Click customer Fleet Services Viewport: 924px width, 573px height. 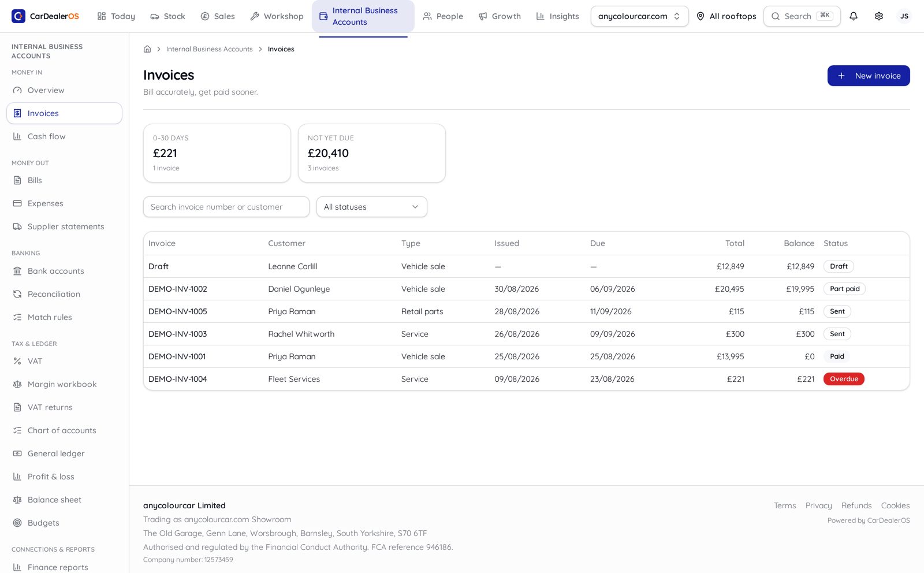tap(294, 379)
